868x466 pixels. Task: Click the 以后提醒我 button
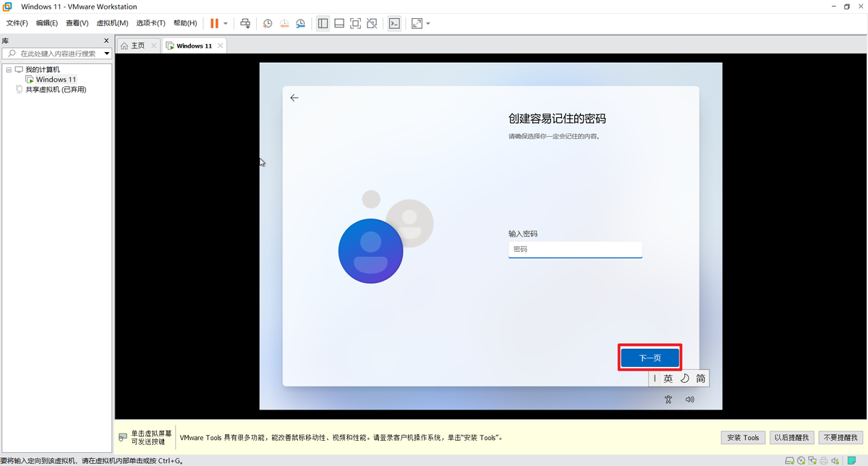coord(792,438)
